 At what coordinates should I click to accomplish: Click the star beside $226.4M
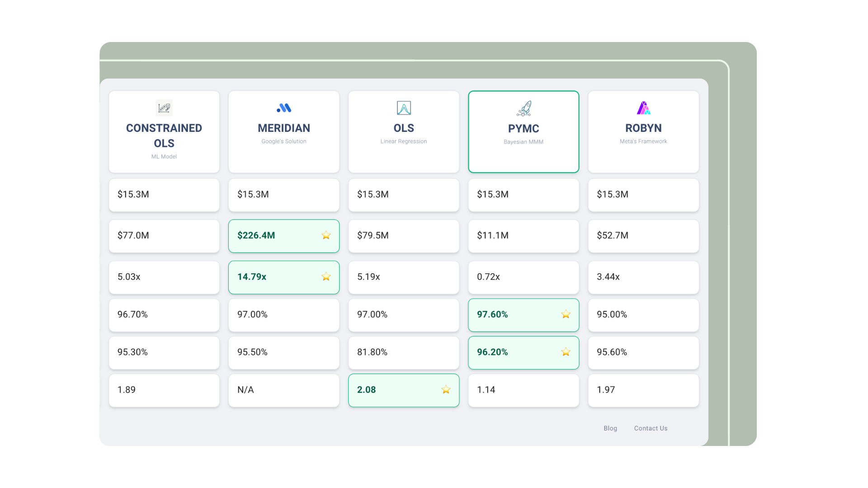[326, 235]
